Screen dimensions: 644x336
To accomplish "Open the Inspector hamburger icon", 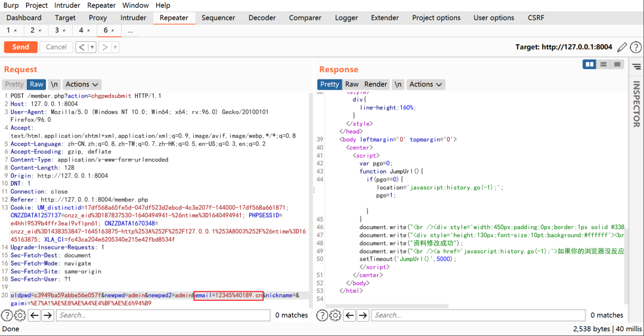I will pyautogui.click(x=636, y=67).
